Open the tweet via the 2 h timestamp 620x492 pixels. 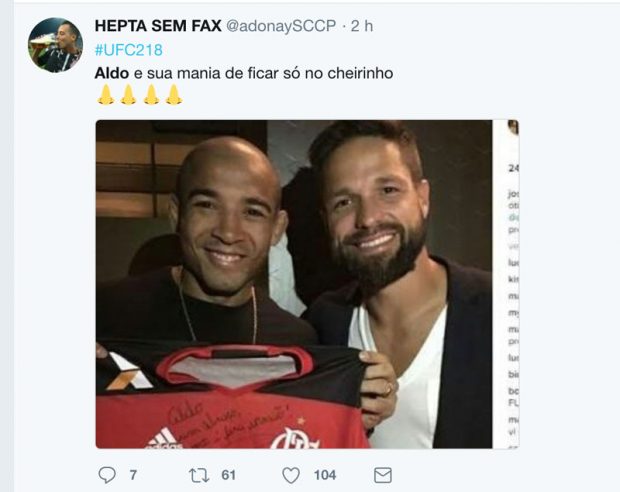362,25
